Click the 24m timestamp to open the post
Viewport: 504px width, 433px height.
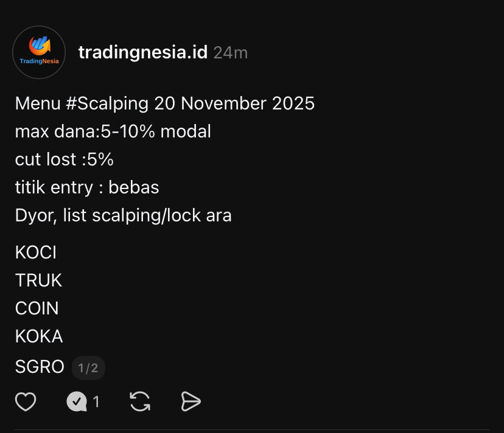[230, 53]
